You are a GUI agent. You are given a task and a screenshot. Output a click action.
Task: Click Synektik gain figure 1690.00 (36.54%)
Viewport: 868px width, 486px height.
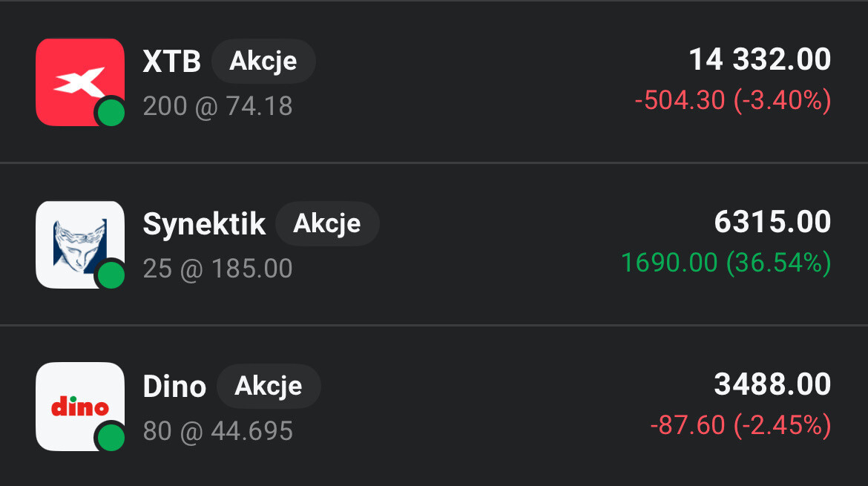(726, 262)
